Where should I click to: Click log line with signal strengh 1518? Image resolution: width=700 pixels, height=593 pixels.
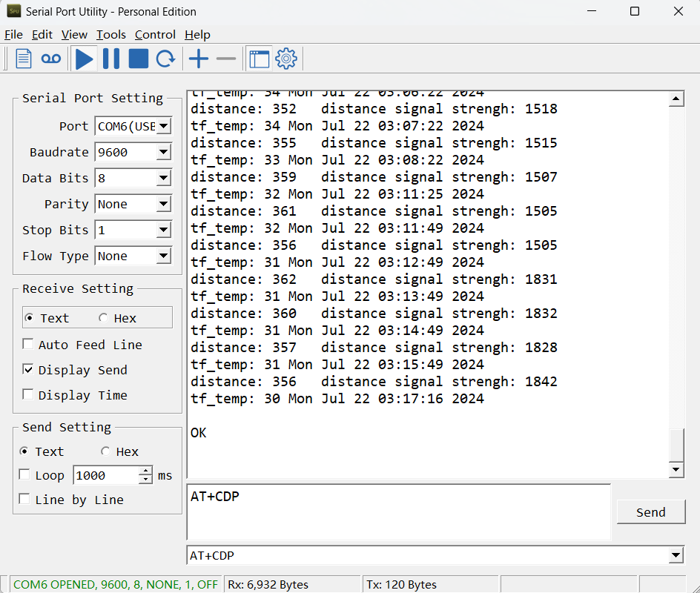[374, 109]
